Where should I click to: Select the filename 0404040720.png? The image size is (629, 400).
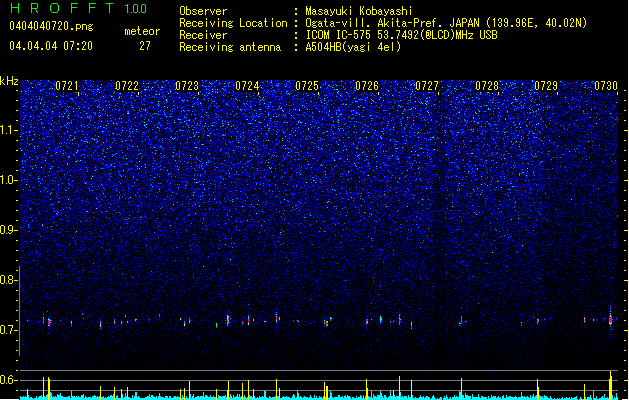point(51,26)
